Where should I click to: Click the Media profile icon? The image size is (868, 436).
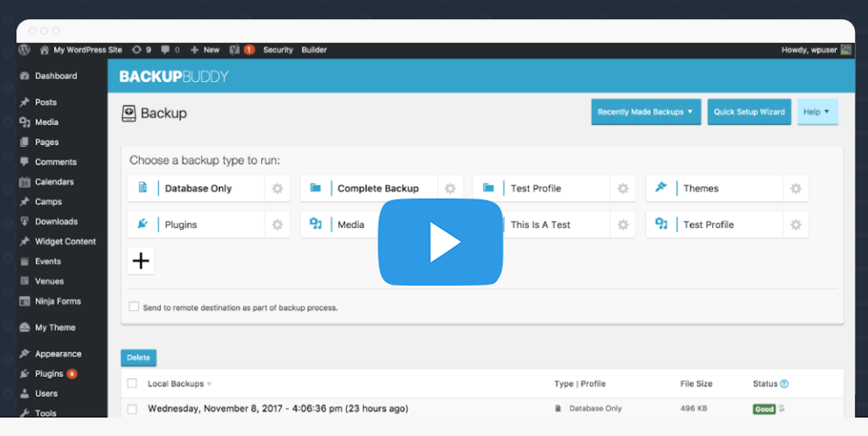tap(316, 224)
